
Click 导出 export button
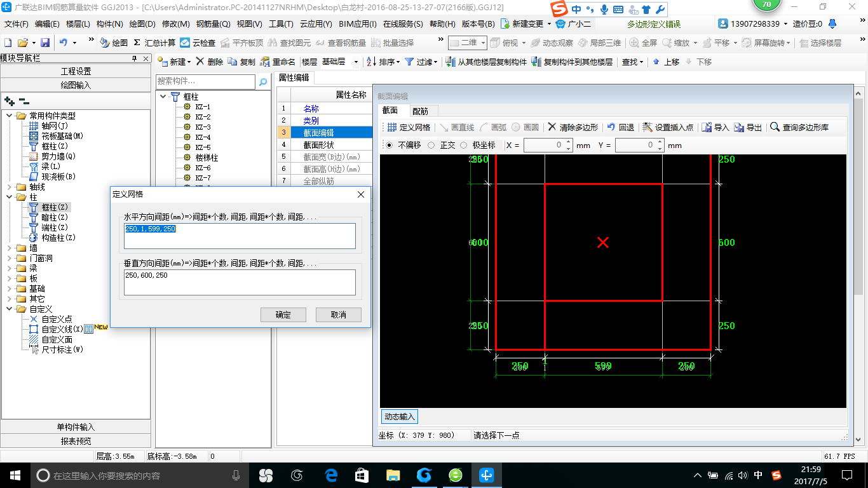(749, 127)
